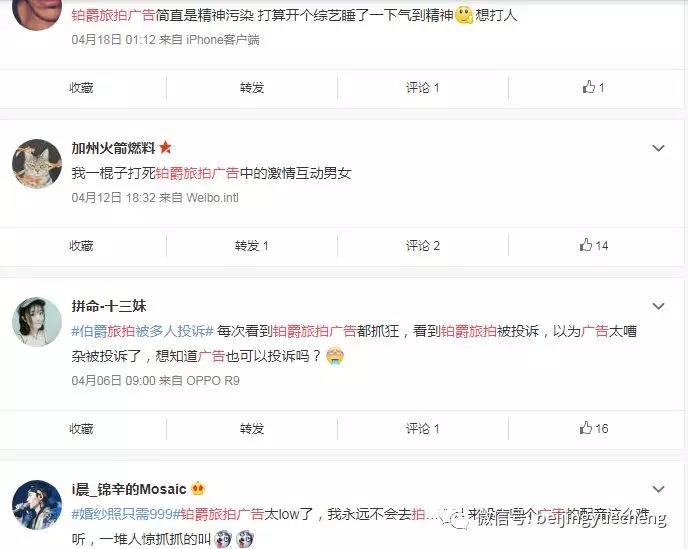The width and height of the screenshot is (688, 549).
Task: Click 转发 1 on 加州火箭燃料's post
Action: pos(251,246)
